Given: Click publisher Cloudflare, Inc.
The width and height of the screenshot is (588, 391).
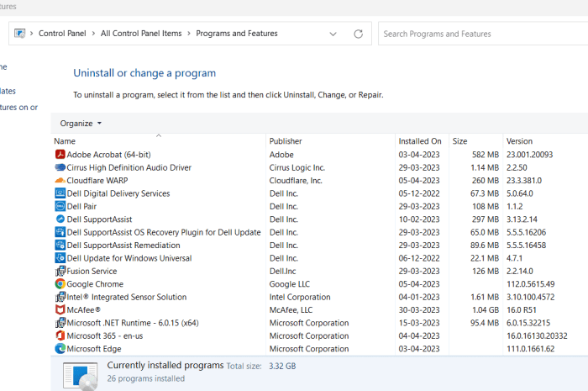Looking at the screenshot, I should [296, 181].
